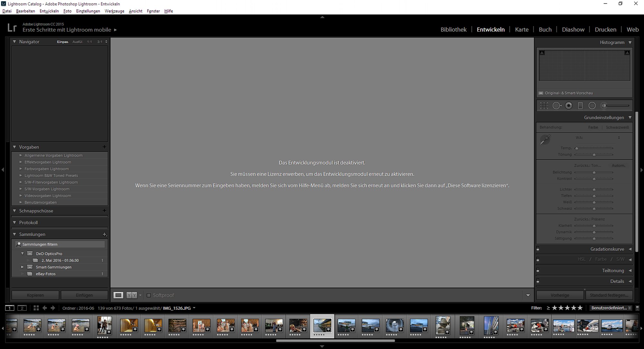Toggle the Details panel switch

point(538,281)
